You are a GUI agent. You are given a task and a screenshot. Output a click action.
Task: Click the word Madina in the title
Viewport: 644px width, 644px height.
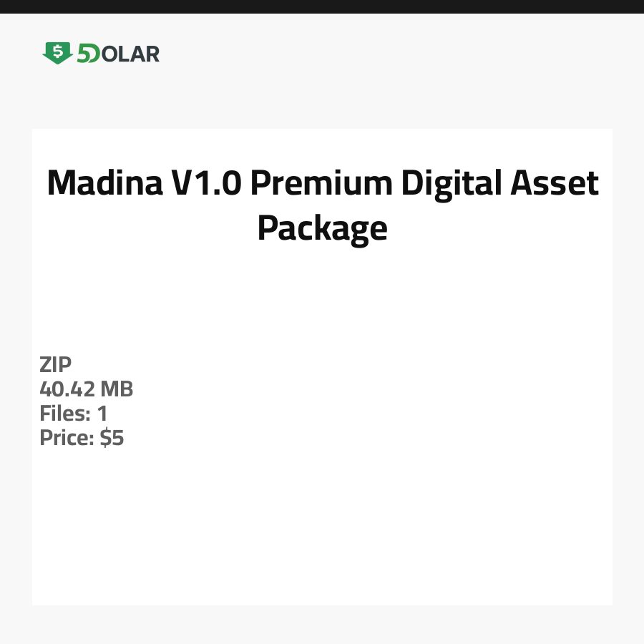(102, 184)
